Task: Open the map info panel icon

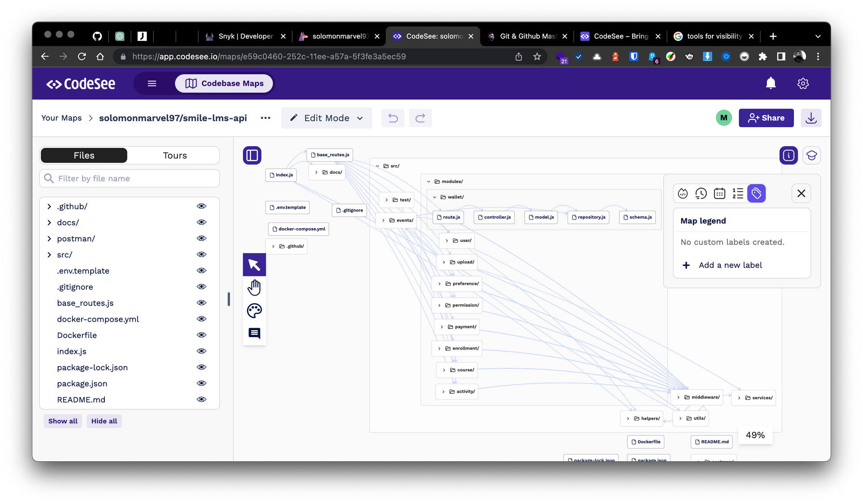Action: tap(788, 155)
